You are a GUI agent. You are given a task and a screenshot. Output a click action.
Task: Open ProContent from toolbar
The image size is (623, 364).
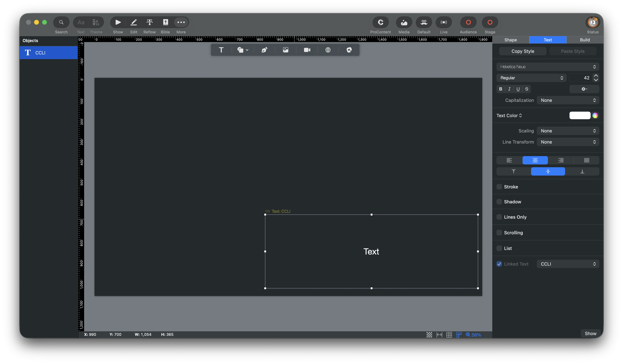(x=381, y=22)
